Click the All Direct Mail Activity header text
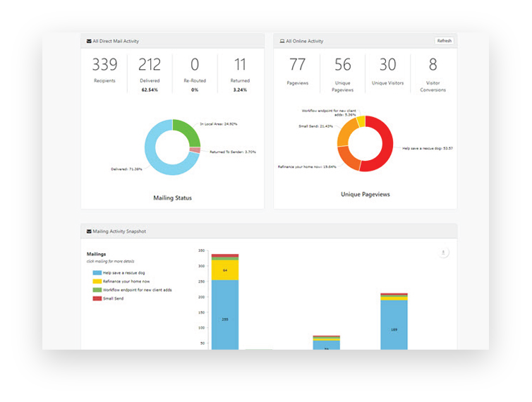 point(116,41)
